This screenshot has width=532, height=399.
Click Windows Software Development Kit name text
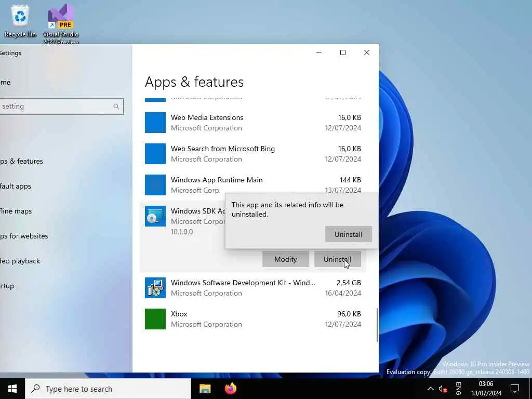pos(243,283)
